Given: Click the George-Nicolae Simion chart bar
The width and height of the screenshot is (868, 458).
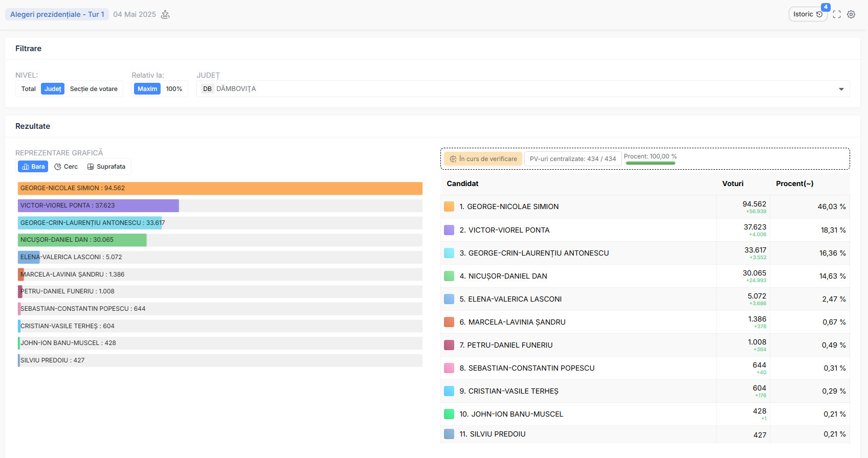Looking at the screenshot, I should point(220,188).
